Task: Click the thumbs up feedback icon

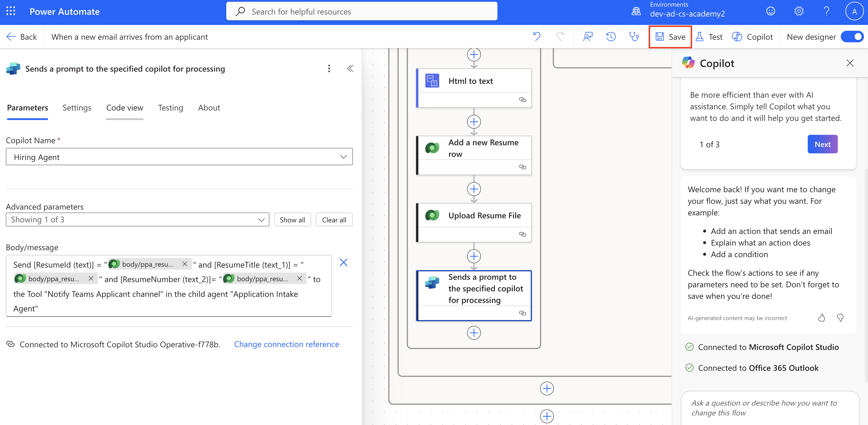Action: click(x=822, y=318)
